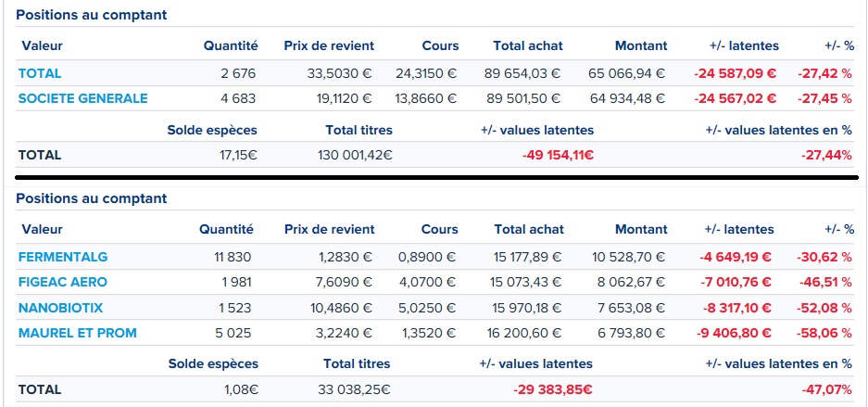Viewport: 868px width, 407px height.
Task: Select Societe Generale loss value -24 567,02 €
Action: pyautogui.click(x=736, y=98)
